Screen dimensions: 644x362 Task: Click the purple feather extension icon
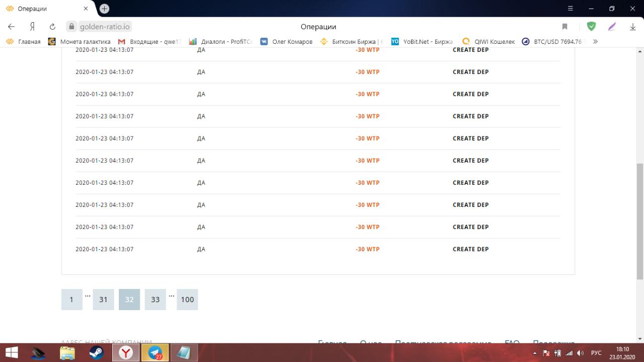coord(612,27)
